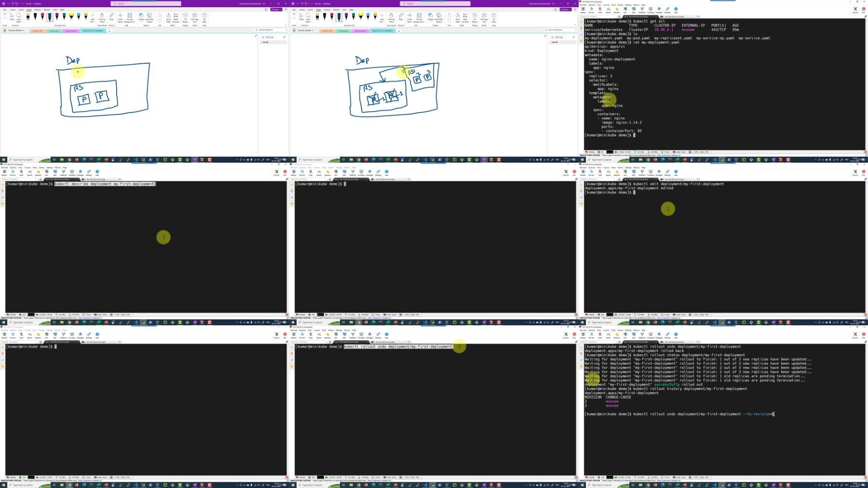
Task: Open Tools icon in terminal showing kubectl get all
Action: [x=600, y=10]
